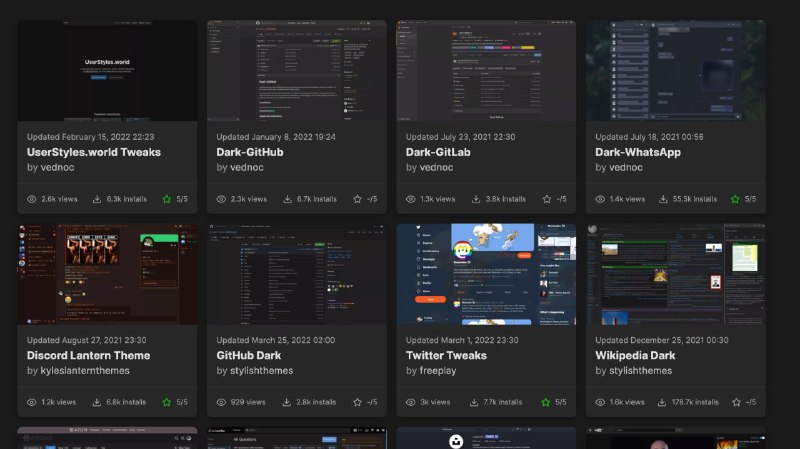800x449 pixels.
Task: Click 'Updated February 15, 2022 22:23' text
Action: click(90, 137)
